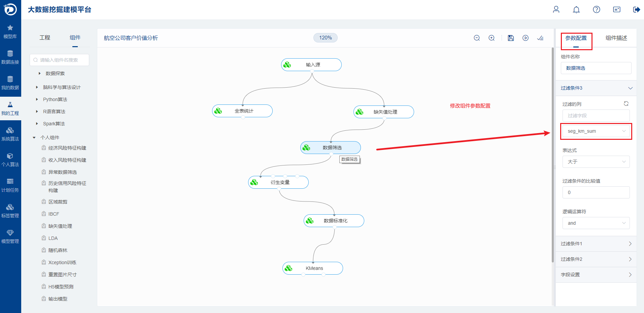Image resolution: width=644 pixels, height=313 pixels.
Task: Refresh the 过滤的列 field list
Action: (626, 104)
